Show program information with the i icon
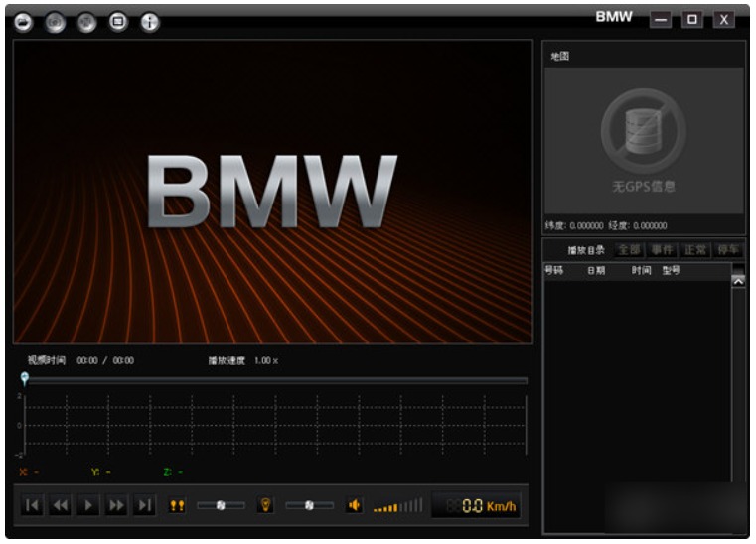 (150, 22)
